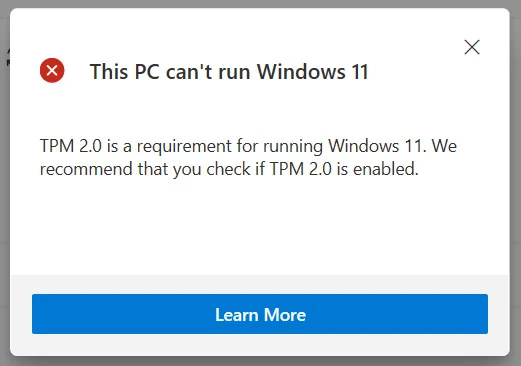Click the white X inside the red circle
This screenshot has width=521, height=366.
(x=52, y=70)
